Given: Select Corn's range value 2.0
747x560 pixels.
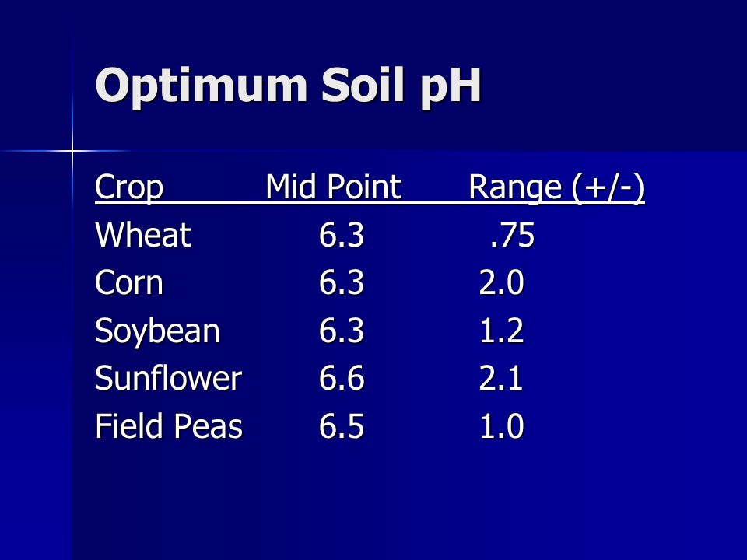Looking at the screenshot, I should pyautogui.click(x=502, y=282).
